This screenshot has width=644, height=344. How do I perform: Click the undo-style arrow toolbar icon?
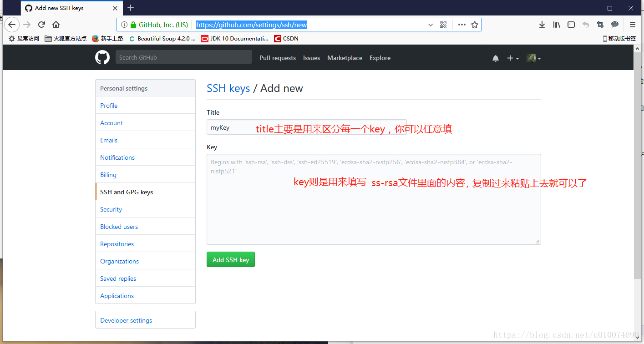(x=586, y=25)
